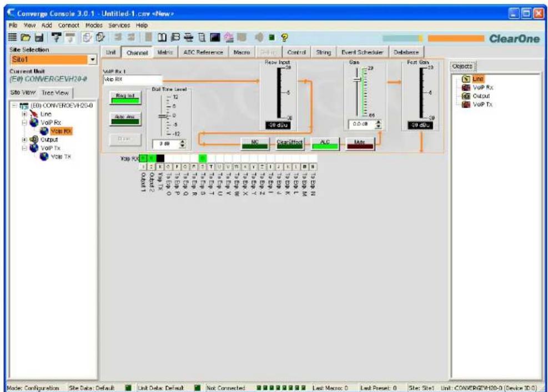Switch to the Macro tab
Image resolution: width=548 pixels, height=392 pixels.
(242, 52)
